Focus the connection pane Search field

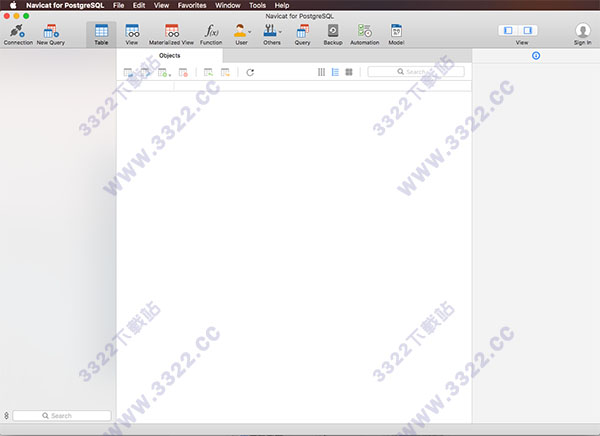[62, 416]
